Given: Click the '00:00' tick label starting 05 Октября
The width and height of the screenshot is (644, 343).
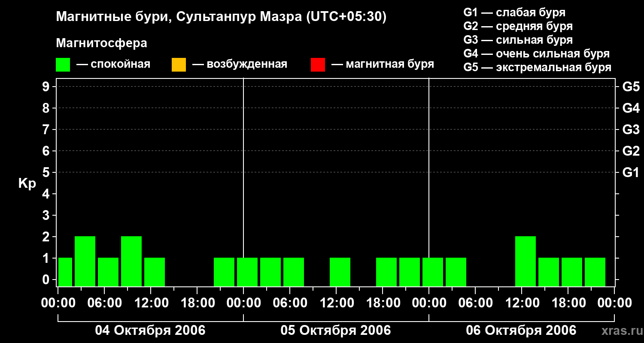Looking at the screenshot, I should (x=243, y=303).
